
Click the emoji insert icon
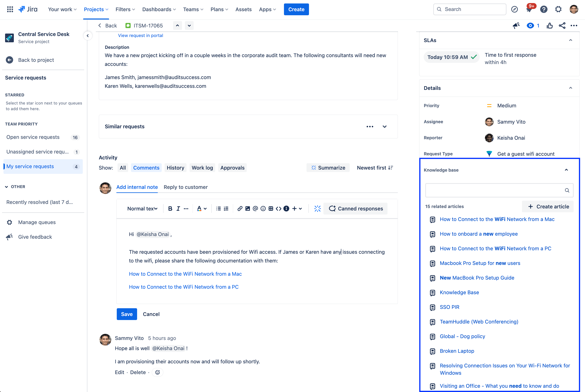coord(263,208)
